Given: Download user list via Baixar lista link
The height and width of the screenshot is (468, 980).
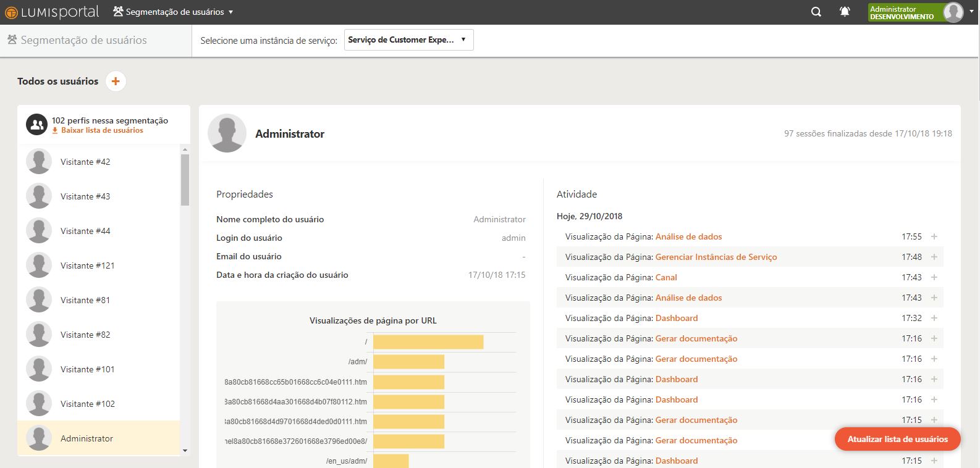Looking at the screenshot, I should click(x=98, y=130).
